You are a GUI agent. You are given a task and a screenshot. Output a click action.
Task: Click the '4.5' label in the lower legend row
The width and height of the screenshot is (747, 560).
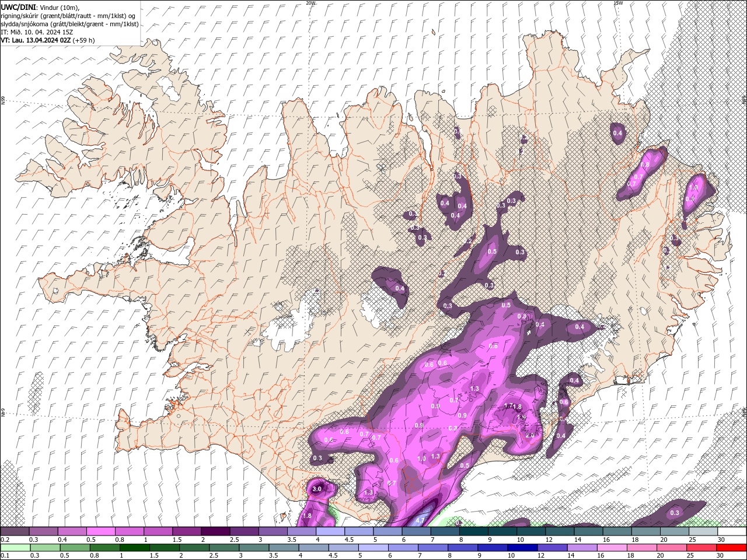click(x=333, y=555)
